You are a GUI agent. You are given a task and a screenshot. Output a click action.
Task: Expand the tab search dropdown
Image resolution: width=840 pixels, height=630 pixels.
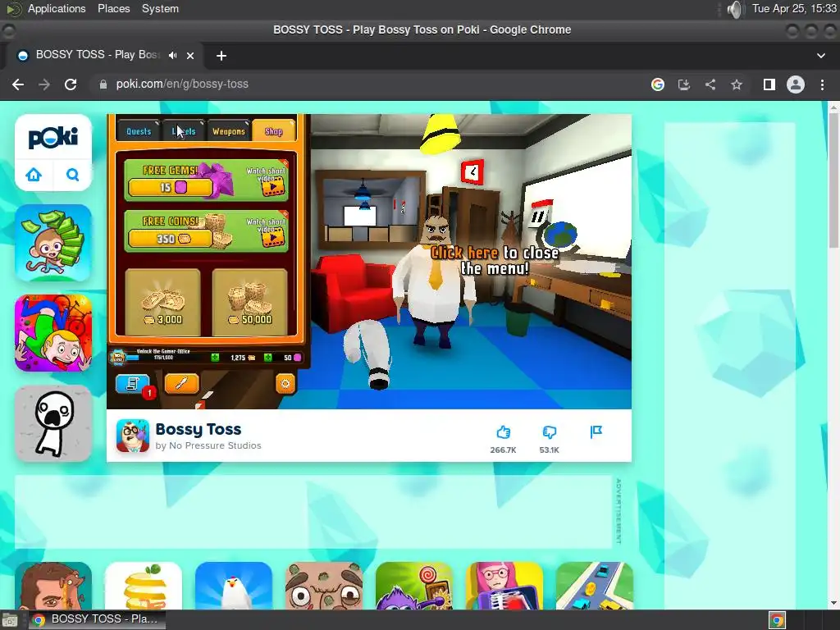click(820, 56)
